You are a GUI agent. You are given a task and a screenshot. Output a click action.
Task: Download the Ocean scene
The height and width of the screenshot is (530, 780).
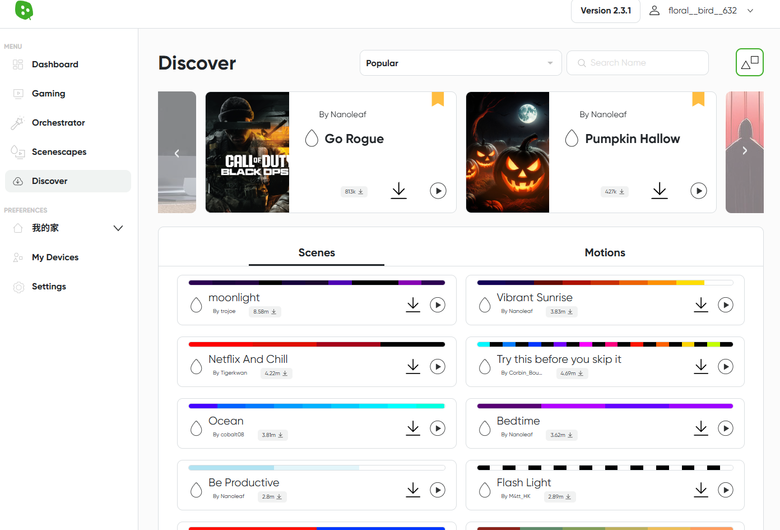(413, 428)
